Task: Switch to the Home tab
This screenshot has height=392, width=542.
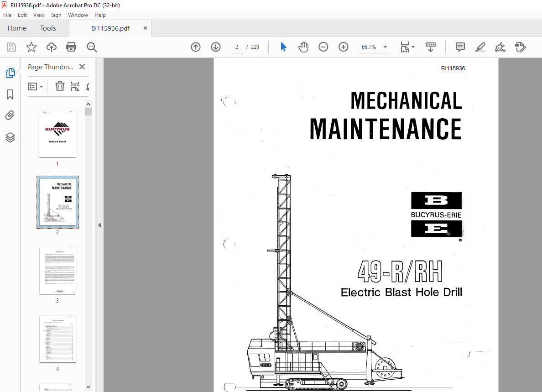Action: (x=17, y=28)
